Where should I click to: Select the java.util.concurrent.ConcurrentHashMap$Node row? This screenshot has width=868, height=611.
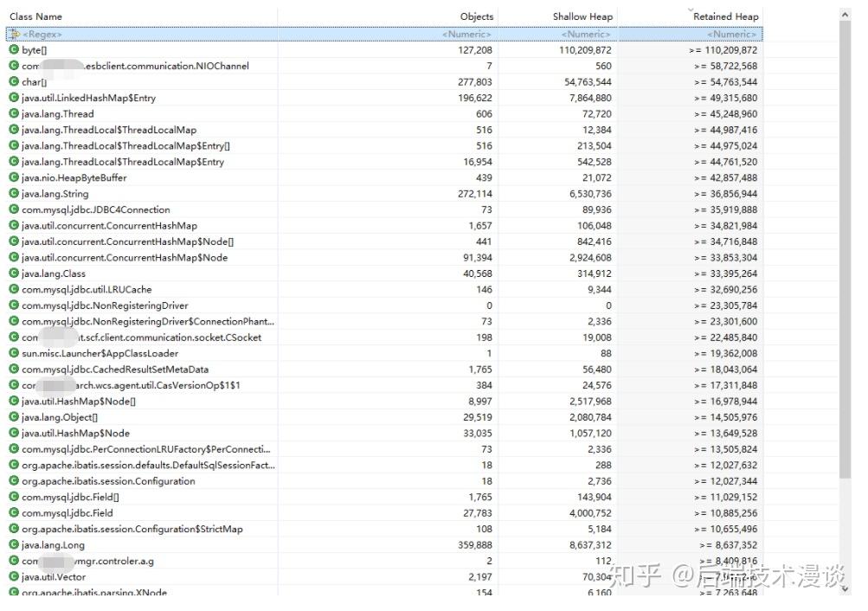pyautogui.click(x=384, y=257)
